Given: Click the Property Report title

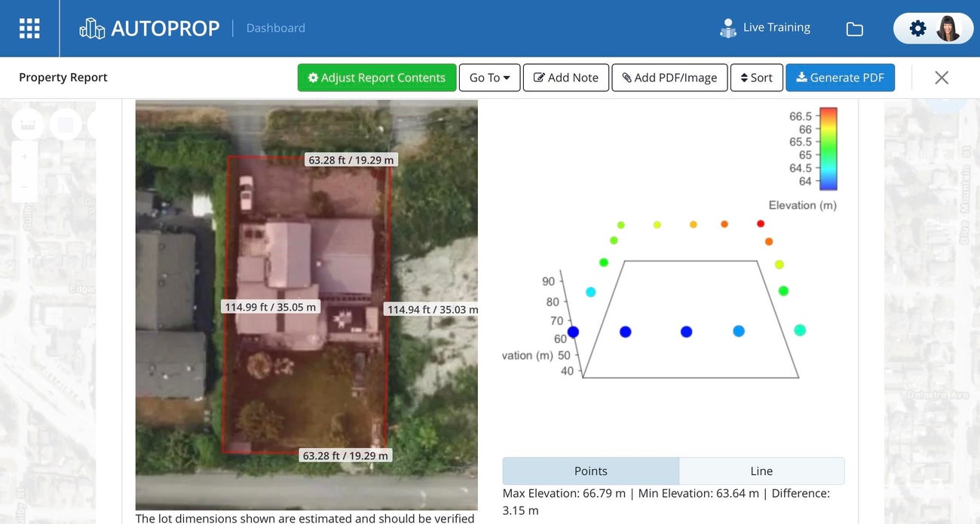Looking at the screenshot, I should coord(63,78).
